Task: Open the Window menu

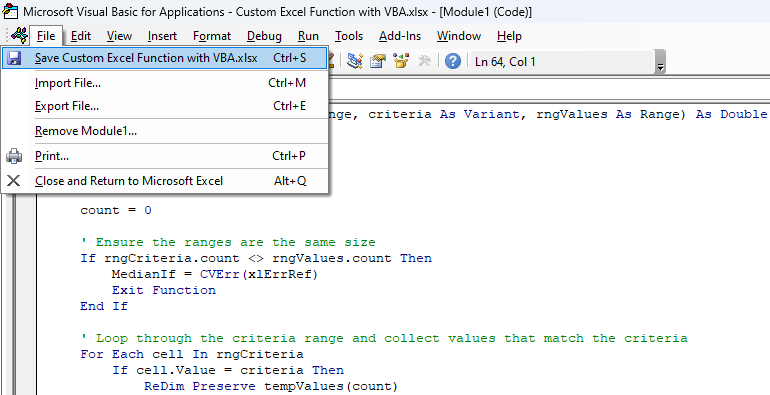Action: 459,36
